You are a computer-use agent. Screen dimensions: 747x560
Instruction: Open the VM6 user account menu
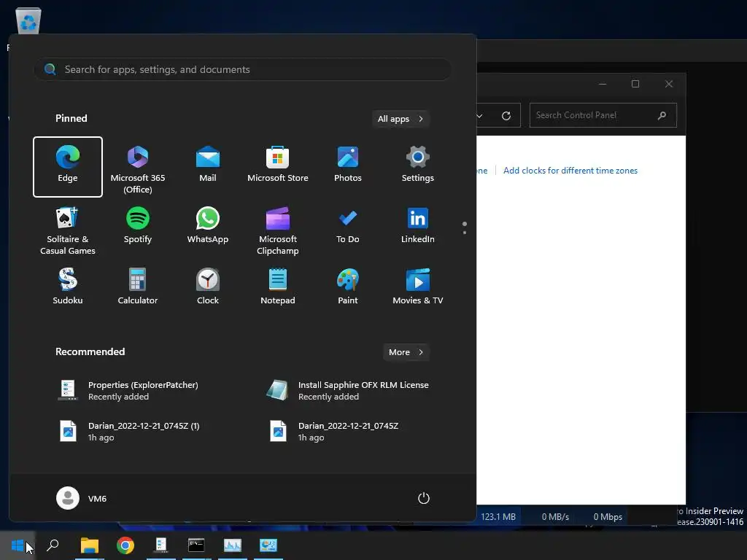click(82, 498)
